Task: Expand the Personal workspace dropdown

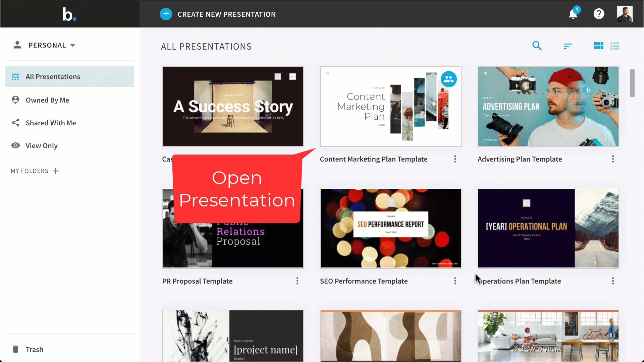Action: pyautogui.click(x=73, y=45)
